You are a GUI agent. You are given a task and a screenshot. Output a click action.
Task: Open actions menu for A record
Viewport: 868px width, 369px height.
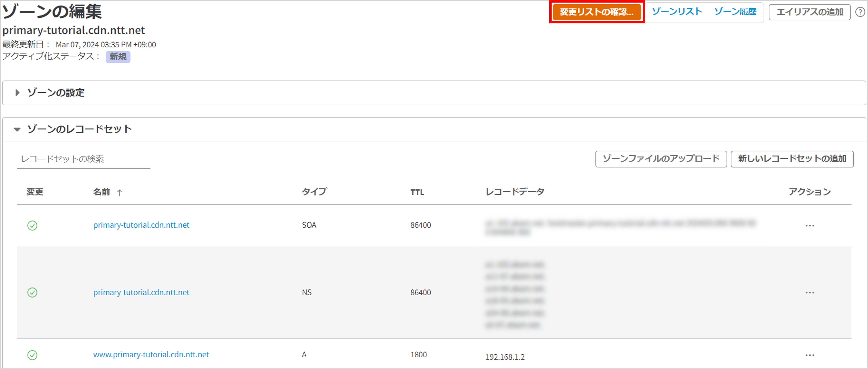point(810,355)
